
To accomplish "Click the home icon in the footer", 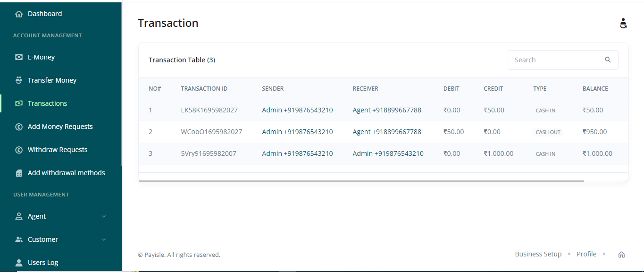I will (x=621, y=254).
